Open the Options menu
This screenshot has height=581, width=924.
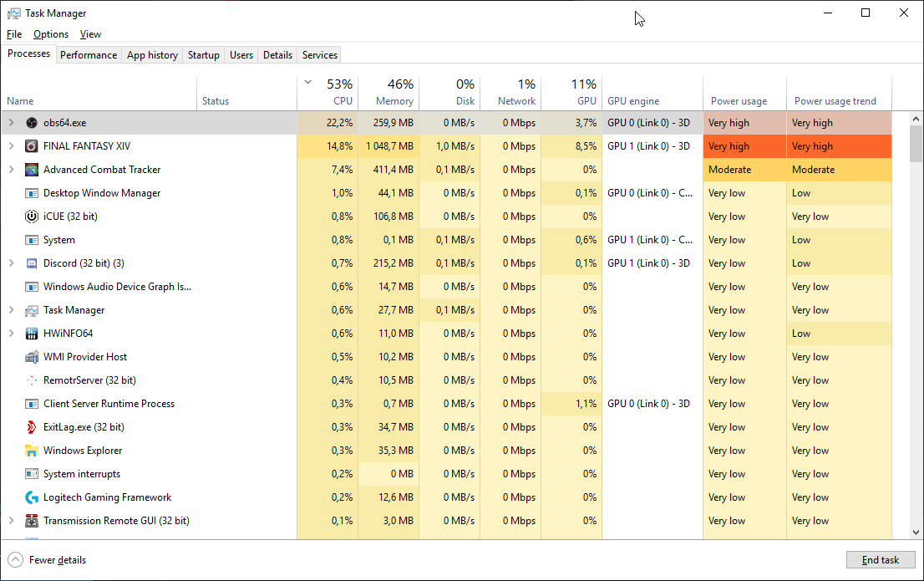pyautogui.click(x=51, y=34)
